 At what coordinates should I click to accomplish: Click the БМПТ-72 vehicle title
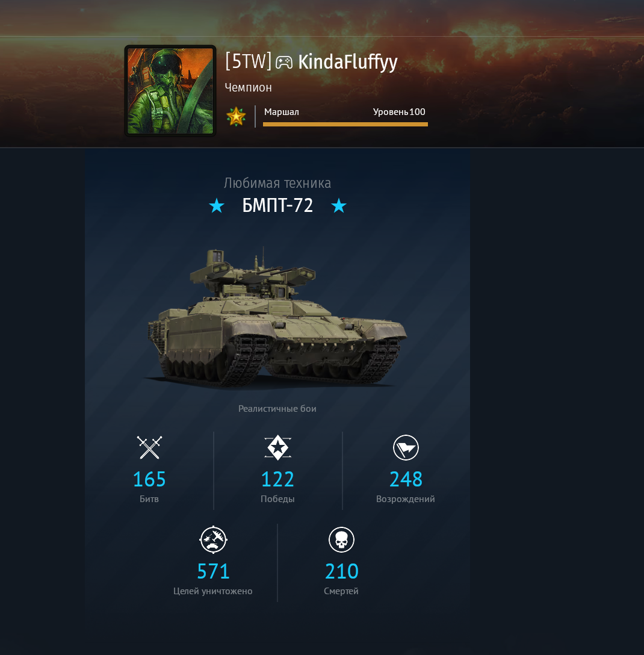click(277, 205)
